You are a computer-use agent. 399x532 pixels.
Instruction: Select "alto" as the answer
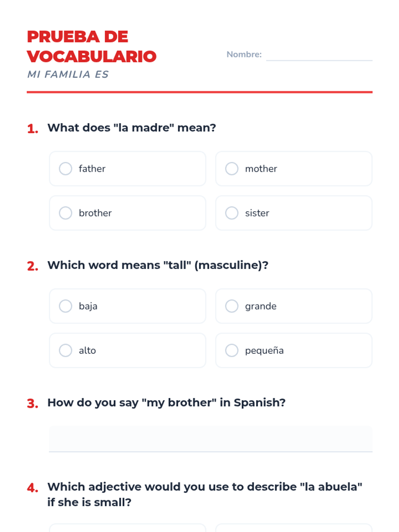66,350
